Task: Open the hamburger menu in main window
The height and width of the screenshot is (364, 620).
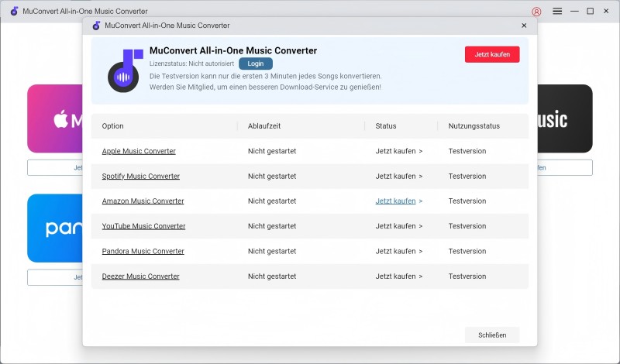Action: (557, 11)
